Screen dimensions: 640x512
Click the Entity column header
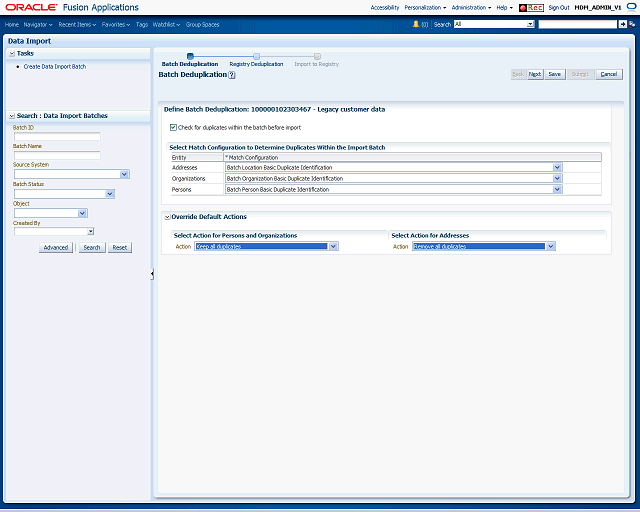click(197, 157)
